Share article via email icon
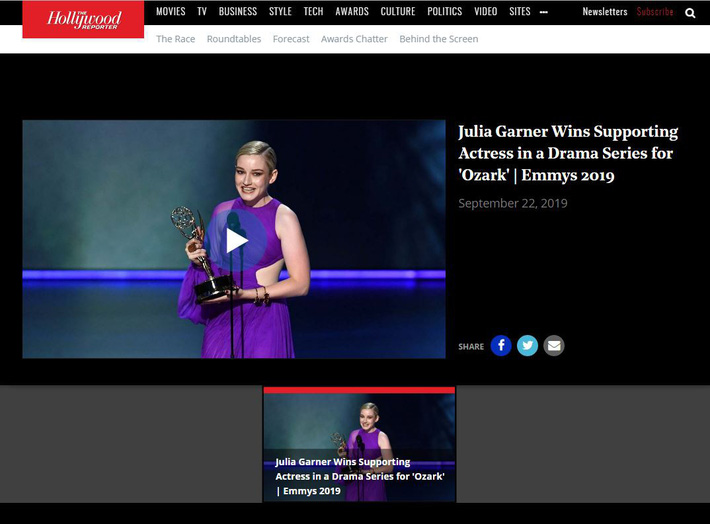This screenshot has height=524, width=710. click(x=554, y=346)
